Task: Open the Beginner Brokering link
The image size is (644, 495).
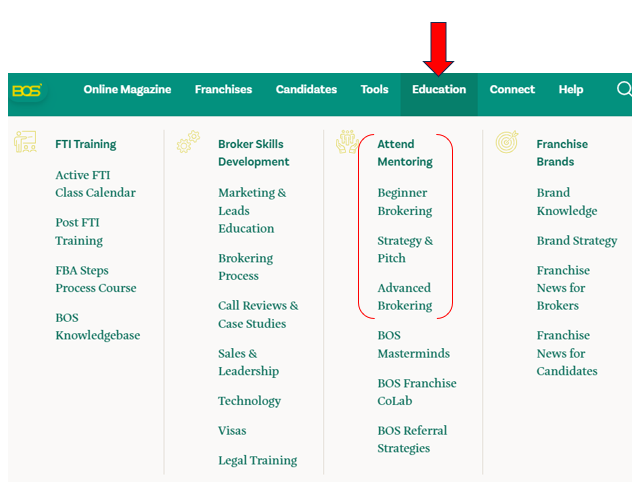Action: (x=405, y=202)
